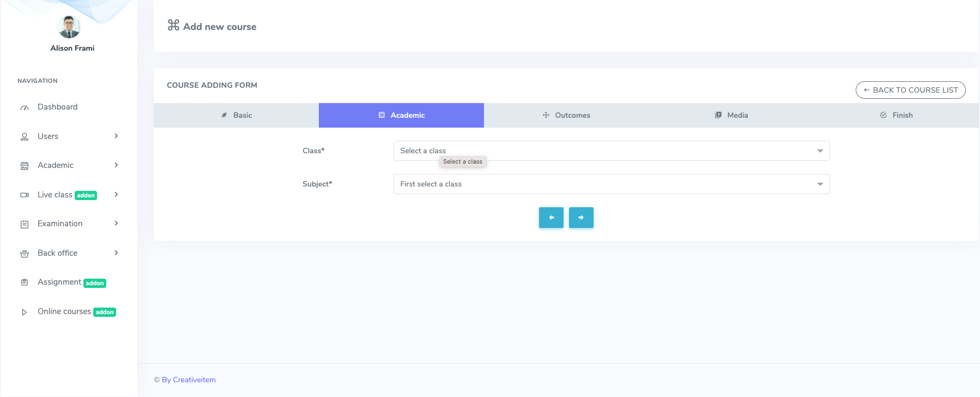
Task: Click the Back office basket icon
Action: pyautogui.click(x=25, y=254)
